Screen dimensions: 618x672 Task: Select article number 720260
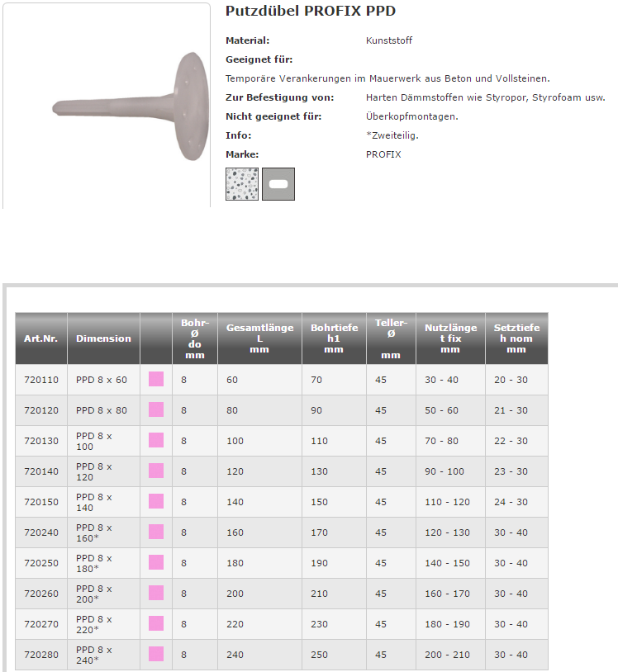(x=41, y=594)
